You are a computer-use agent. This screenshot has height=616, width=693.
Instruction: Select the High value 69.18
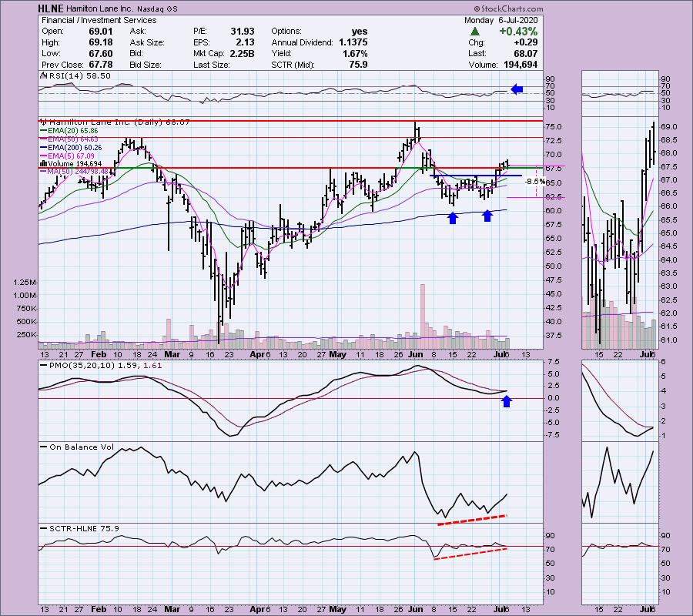pos(101,42)
